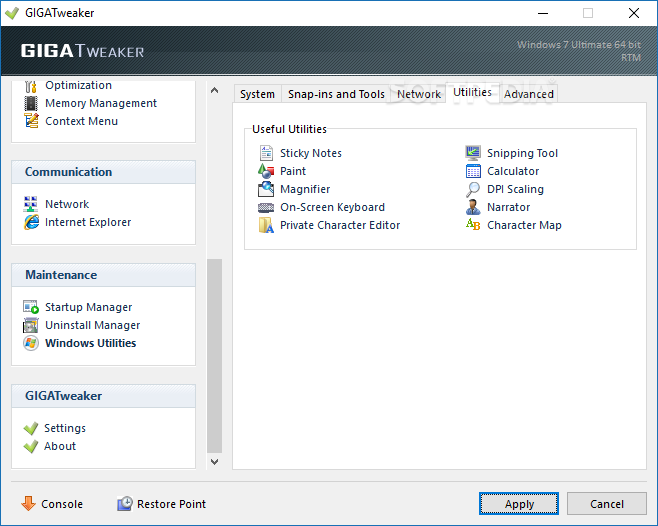Start Narrator utility link

pos(509,207)
